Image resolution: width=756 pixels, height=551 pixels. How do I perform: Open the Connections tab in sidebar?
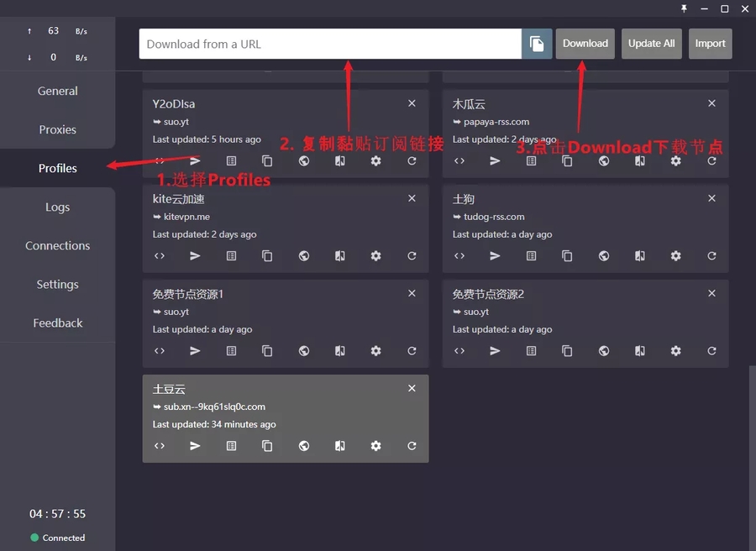pyautogui.click(x=57, y=245)
